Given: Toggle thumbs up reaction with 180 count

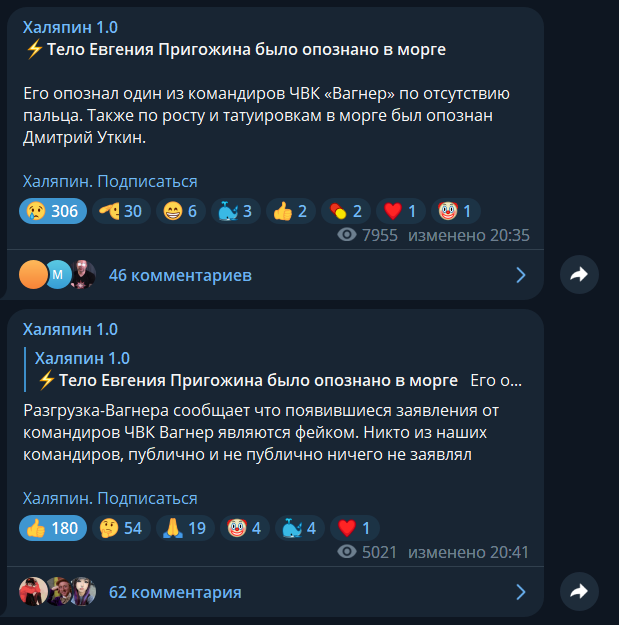Looking at the screenshot, I should (53, 528).
